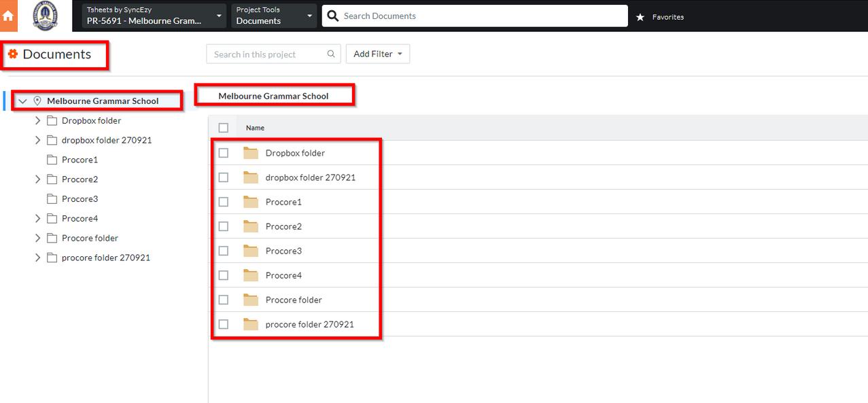Open the project selector PR-5691 dropdown
The height and width of the screenshot is (403, 868).
point(154,16)
